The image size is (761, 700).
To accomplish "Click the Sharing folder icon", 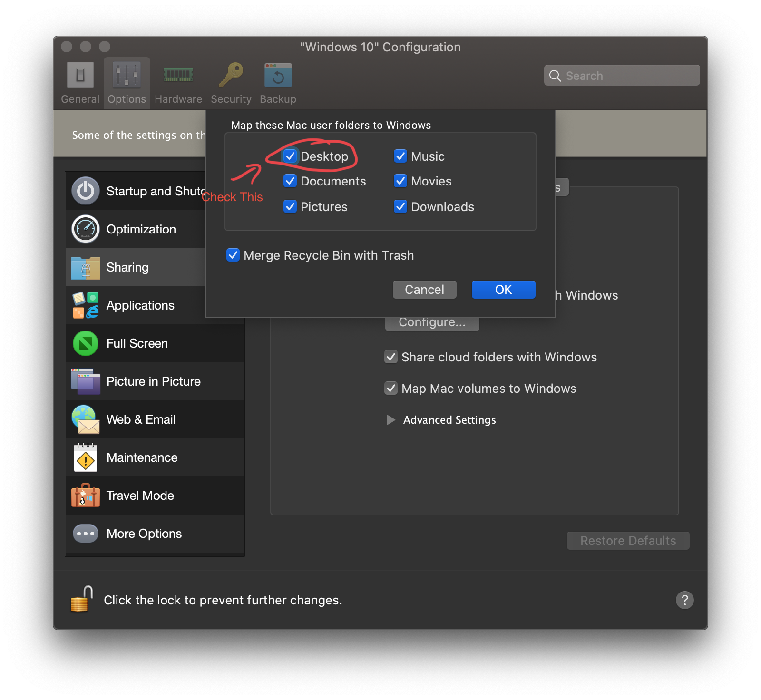I will click(86, 267).
